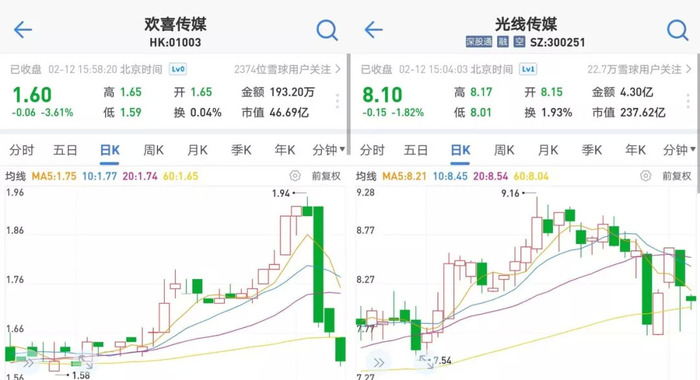Expand the 分钟 dropdown on 欢喜传媒 chart
The height and width of the screenshot is (380, 700).
tap(329, 150)
